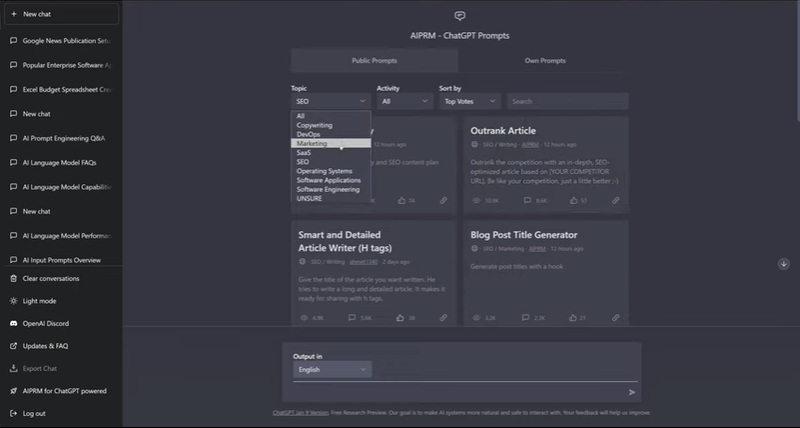Image resolution: width=800 pixels, height=428 pixels.
Task: Open the Outrank Article prompt
Action: coord(503,131)
